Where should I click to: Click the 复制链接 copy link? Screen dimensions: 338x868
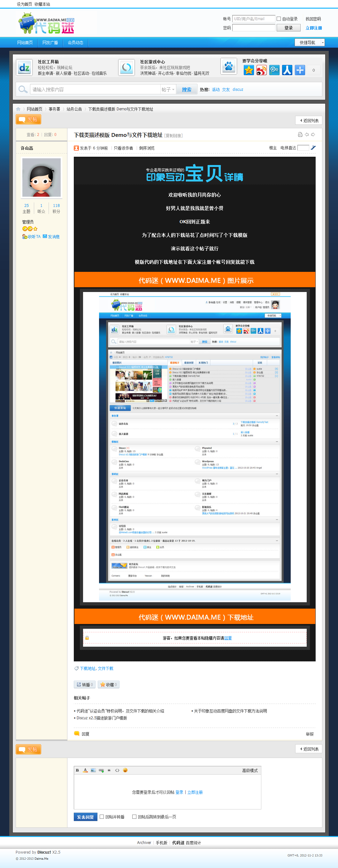174,136
